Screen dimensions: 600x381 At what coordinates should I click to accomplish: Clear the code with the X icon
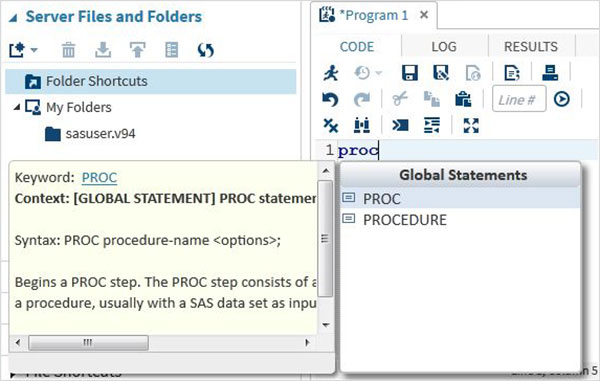point(331,125)
